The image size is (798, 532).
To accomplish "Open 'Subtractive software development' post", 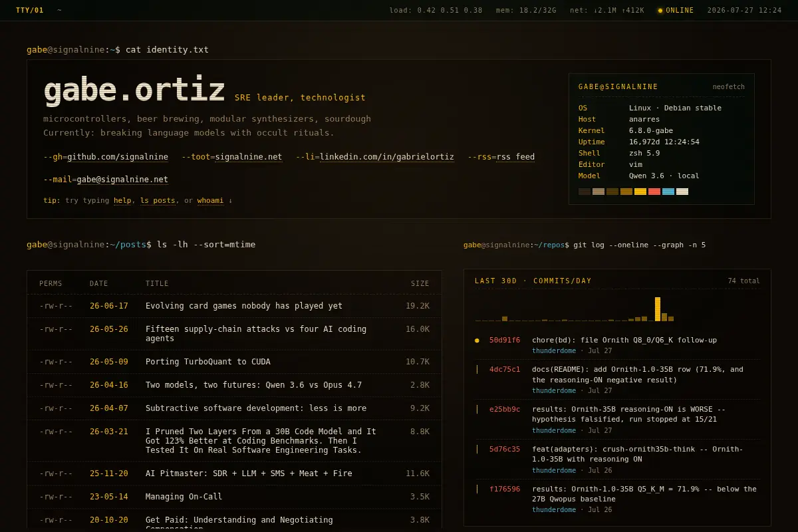I will (256, 408).
